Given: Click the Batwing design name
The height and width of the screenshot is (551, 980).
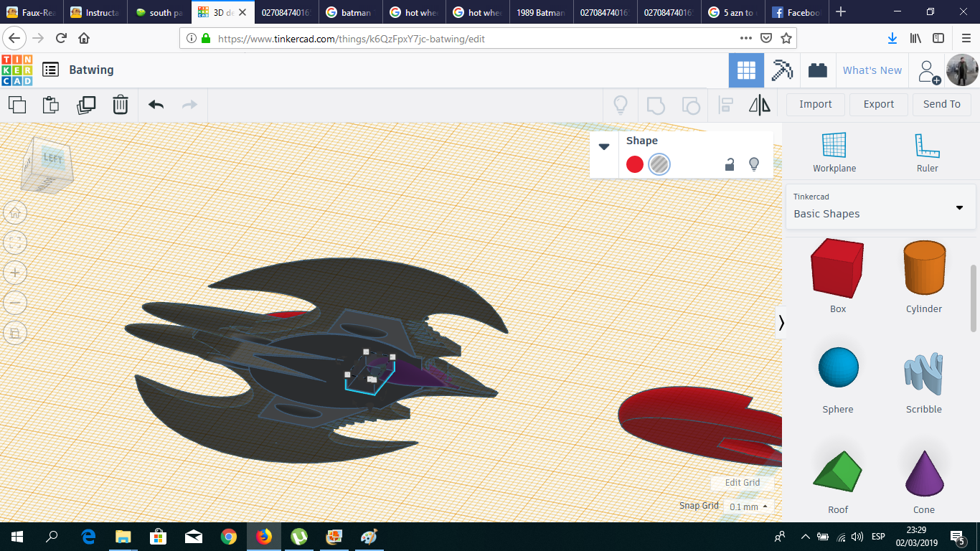Looking at the screenshot, I should point(91,70).
